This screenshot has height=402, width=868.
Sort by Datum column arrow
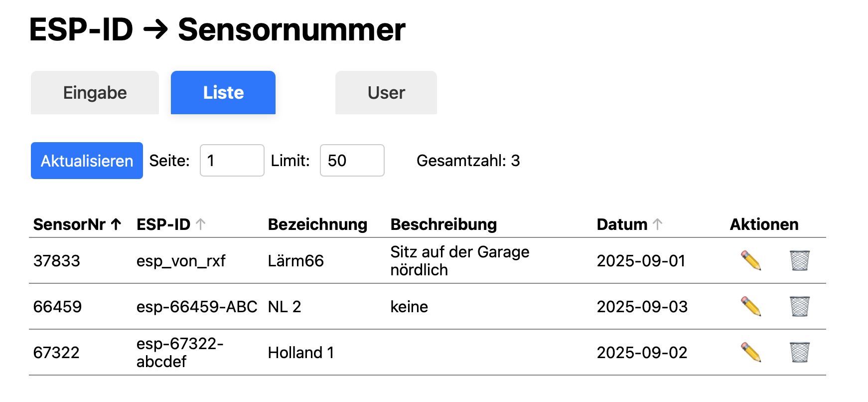pyautogui.click(x=658, y=224)
